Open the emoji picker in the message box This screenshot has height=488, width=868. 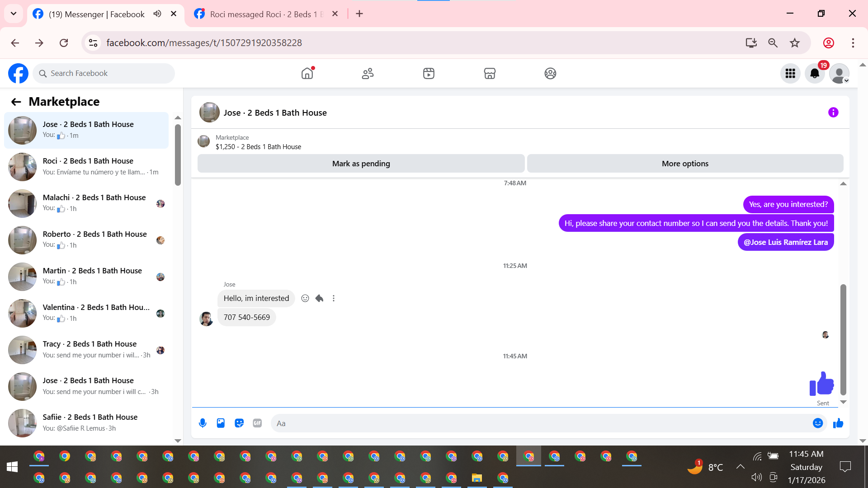click(x=817, y=423)
